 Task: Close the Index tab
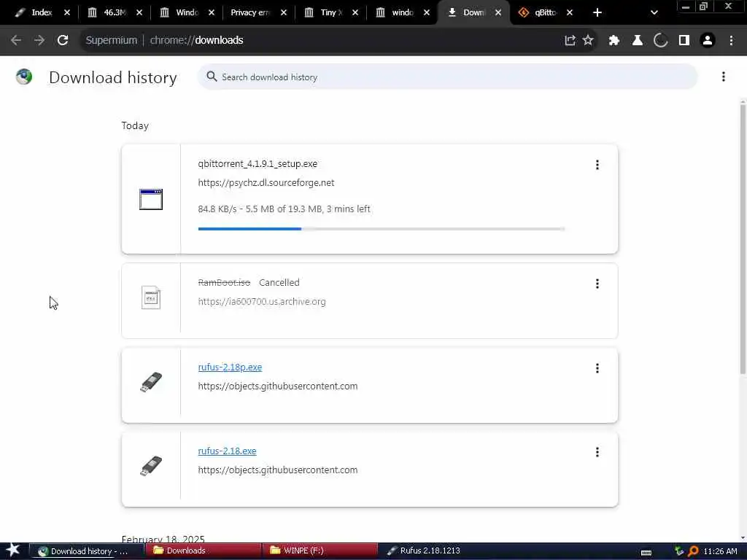pos(67,13)
